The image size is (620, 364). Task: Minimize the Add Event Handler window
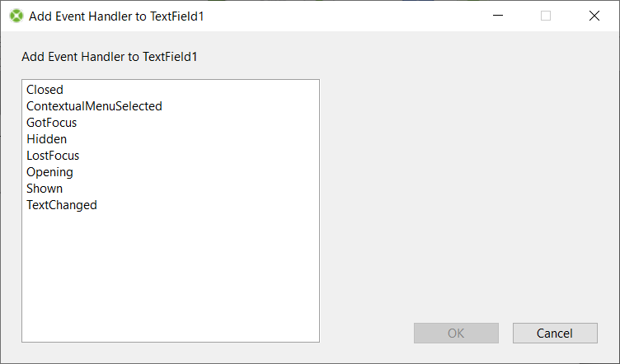click(x=497, y=16)
